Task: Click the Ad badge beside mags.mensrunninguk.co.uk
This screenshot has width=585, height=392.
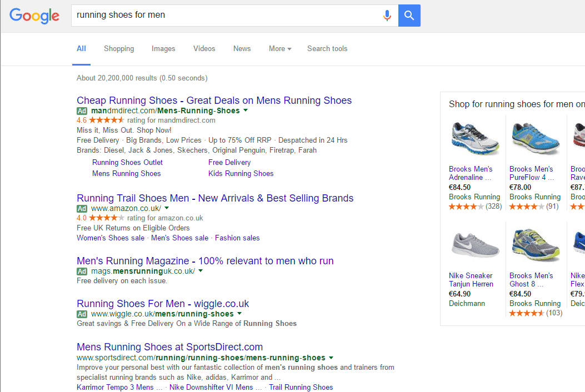Action: (x=82, y=271)
